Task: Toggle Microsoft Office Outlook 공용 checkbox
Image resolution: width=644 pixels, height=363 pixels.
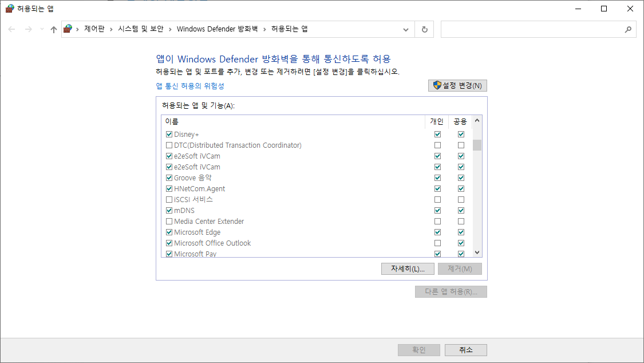Action: coord(461,243)
